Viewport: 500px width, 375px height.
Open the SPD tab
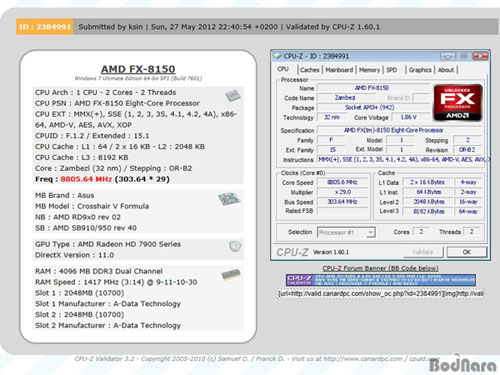click(x=392, y=70)
